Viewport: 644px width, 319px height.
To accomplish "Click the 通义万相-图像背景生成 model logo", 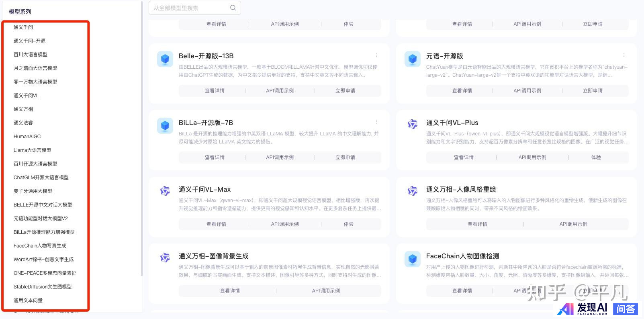I will tap(165, 258).
